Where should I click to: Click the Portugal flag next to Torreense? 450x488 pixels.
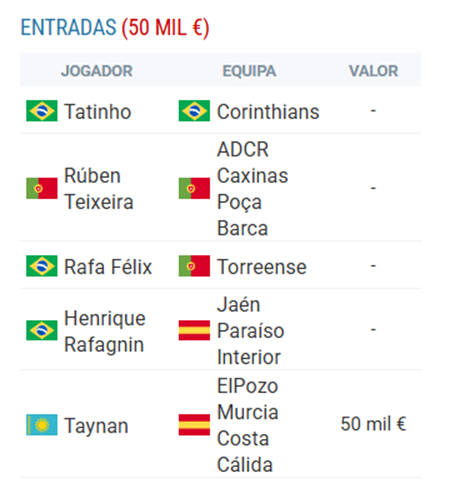tap(194, 266)
